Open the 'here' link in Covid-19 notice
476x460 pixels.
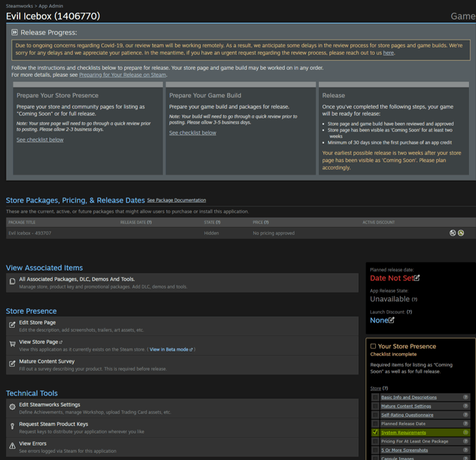[388, 53]
